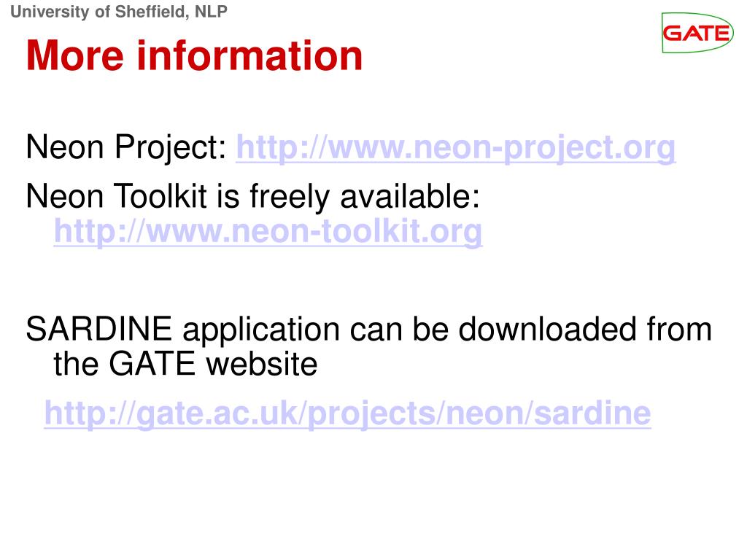Click the word "website"
Image resolution: width=747 pixels, height=560 pixels.
pos(262,364)
